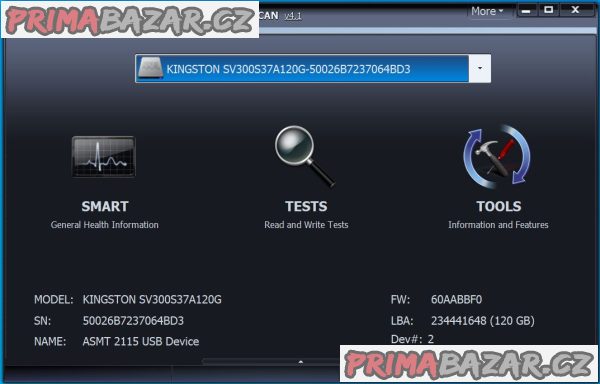The height and width of the screenshot is (384, 600).
Task: Click serial number 50026B7237064BD3 in the SN row
Action: 133,321
